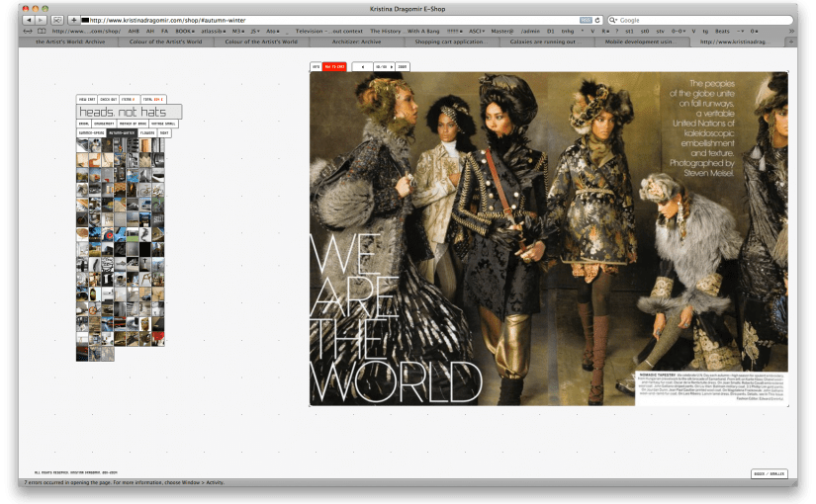816x504 pixels.
Task: Click the Google search field
Action: click(x=702, y=20)
